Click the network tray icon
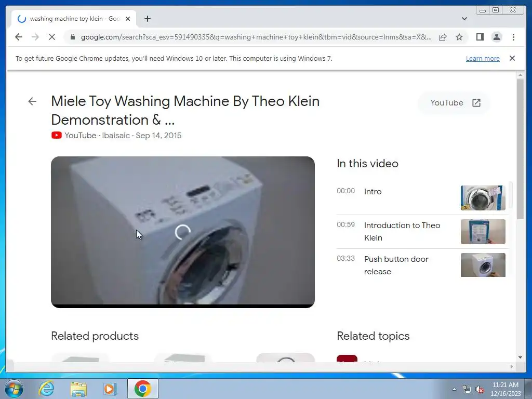 (467, 389)
